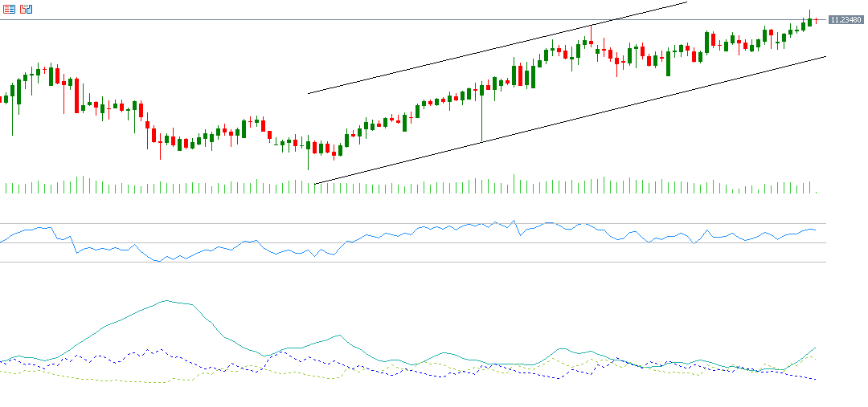Click the candle wick touching the upper channel line
The height and width of the screenshot is (407, 868).
point(591,31)
